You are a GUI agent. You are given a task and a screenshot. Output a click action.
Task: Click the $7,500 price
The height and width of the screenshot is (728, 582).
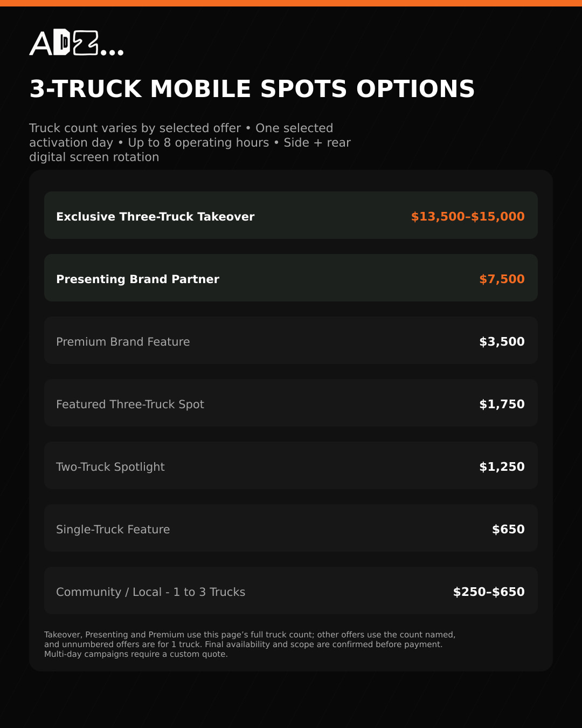pyautogui.click(x=502, y=279)
